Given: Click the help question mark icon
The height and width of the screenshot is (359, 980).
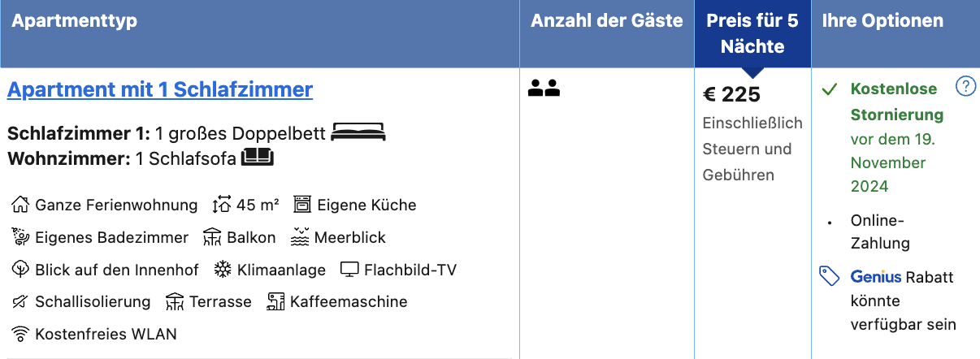Looking at the screenshot, I should (x=965, y=86).
